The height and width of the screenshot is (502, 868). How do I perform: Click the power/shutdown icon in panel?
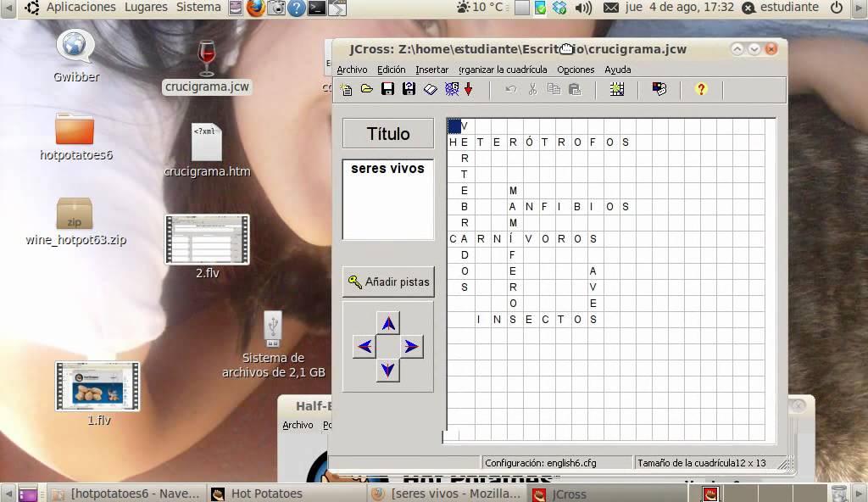837,8
